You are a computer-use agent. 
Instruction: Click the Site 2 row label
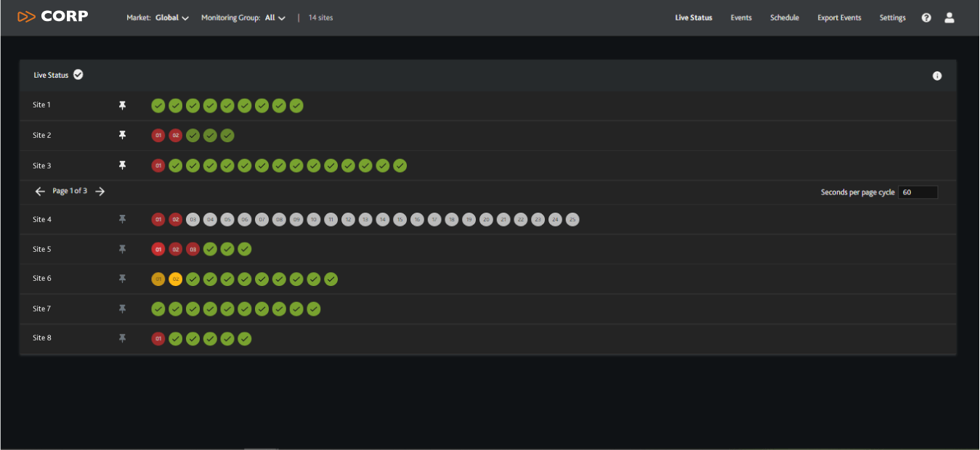pos(42,135)
